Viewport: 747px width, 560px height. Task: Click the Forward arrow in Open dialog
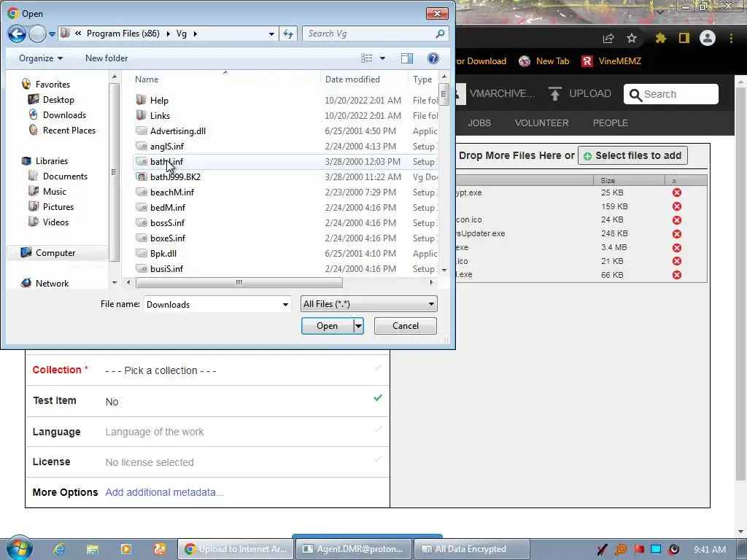point(37,34)
